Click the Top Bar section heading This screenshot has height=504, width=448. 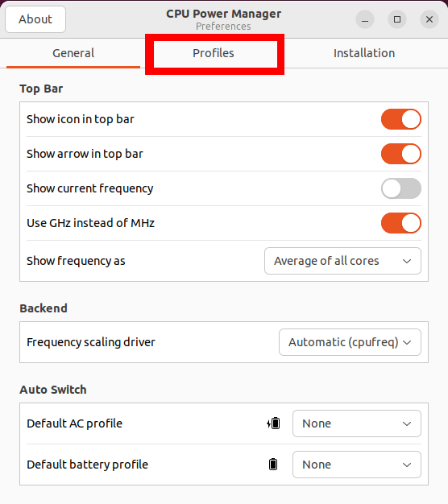(x=41, y=89)
